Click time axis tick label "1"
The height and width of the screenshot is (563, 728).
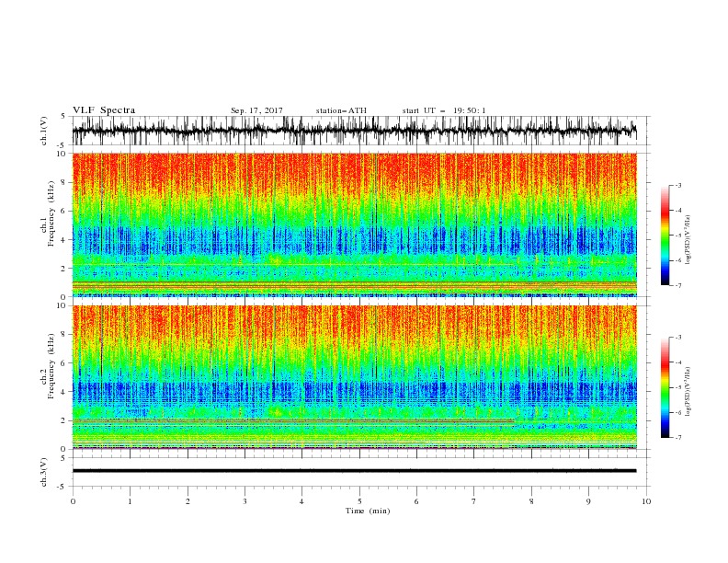tap(130, 501)
